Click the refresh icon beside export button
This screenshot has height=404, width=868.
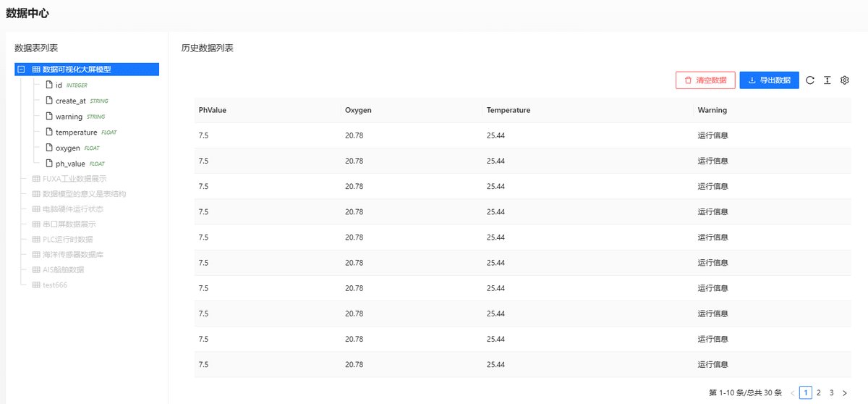tap(810, 80)
